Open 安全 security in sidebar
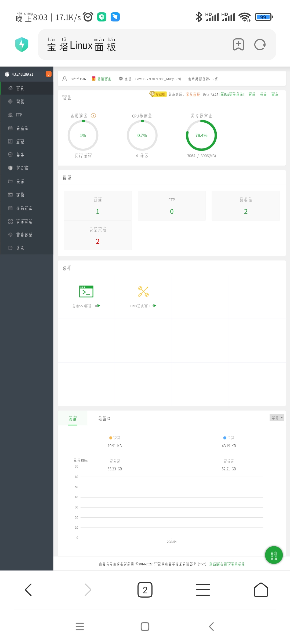 point(27,155)
